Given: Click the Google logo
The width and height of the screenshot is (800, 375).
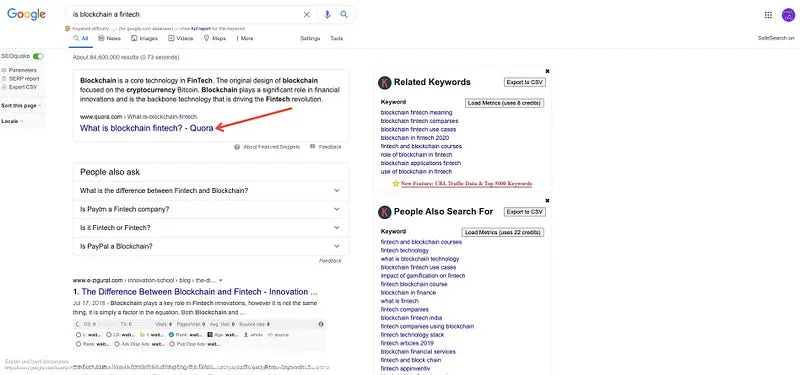Looking at the screenshot, I should pyautogui.click(x=26, y=14).
